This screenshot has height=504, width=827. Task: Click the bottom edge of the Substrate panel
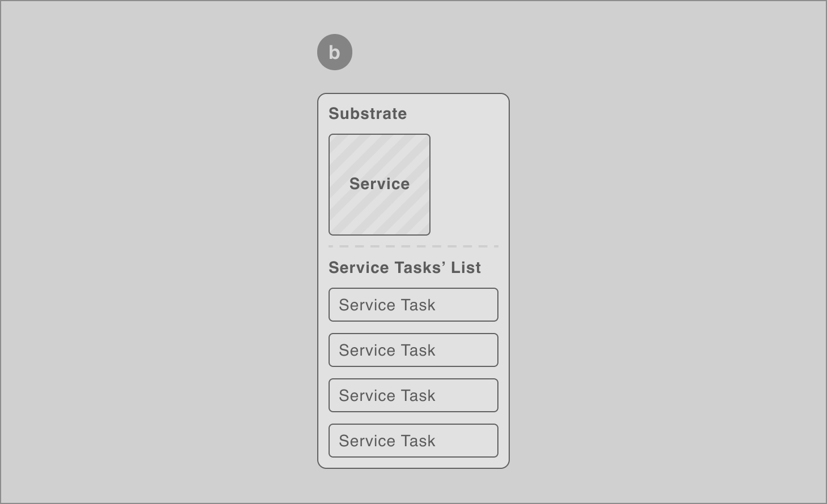(x=413, y=468)
